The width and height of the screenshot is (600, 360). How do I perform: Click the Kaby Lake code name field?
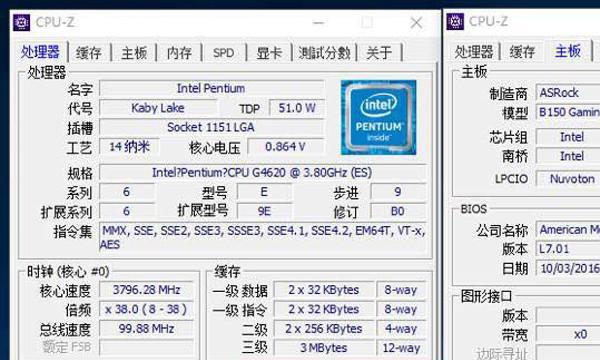[158, 108]
